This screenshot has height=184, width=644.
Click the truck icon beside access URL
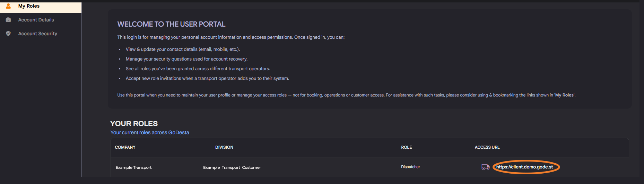(486, 167)
